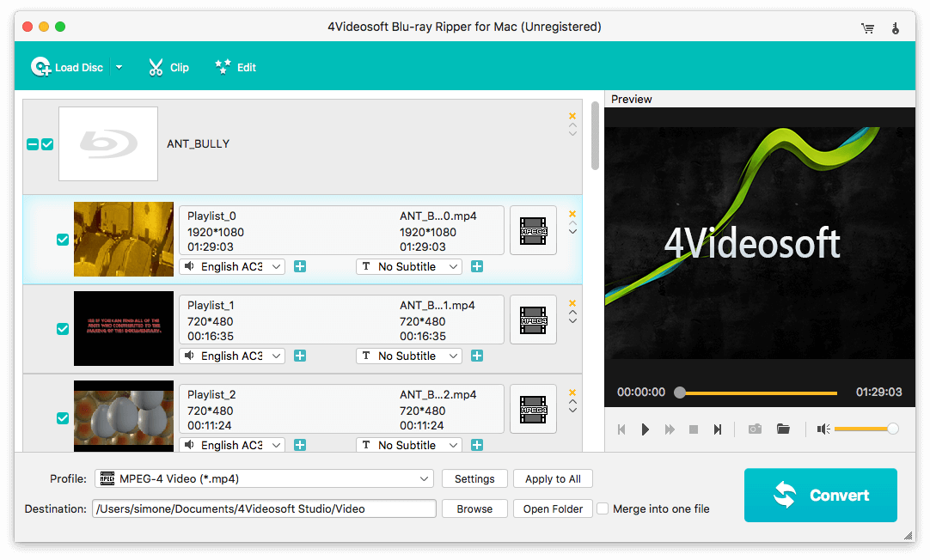Click Apply to All button

(x=553, y=478)
